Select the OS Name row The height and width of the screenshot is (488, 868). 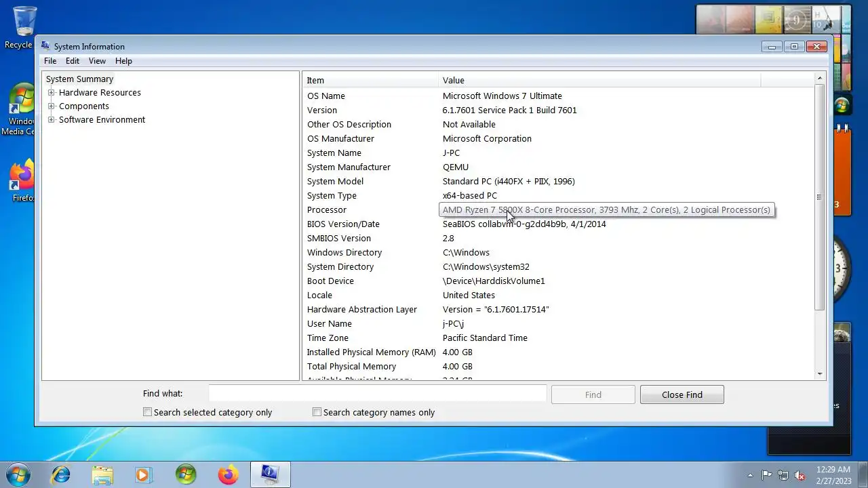[558, 96]
